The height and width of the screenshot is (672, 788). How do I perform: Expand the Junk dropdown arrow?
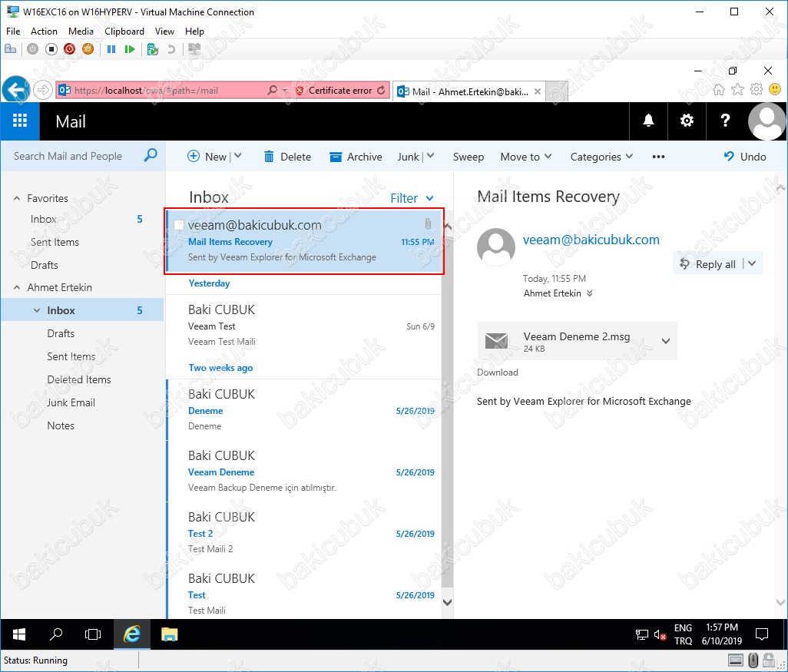tap(431, 157)
